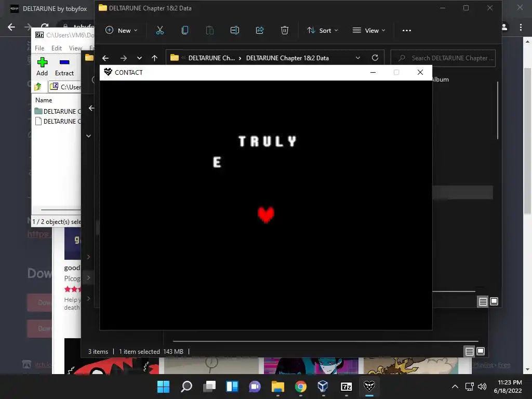
Task: Click DELTARUNE Chapter 1&2 Data breadcrumb segment
Action: (x=287, y=58)
